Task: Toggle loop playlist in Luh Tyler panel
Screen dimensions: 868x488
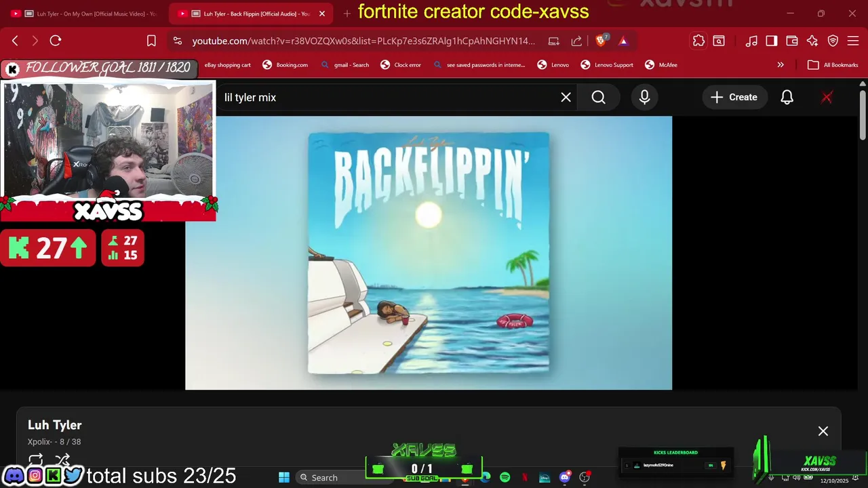Action: (x=36, y=460)
